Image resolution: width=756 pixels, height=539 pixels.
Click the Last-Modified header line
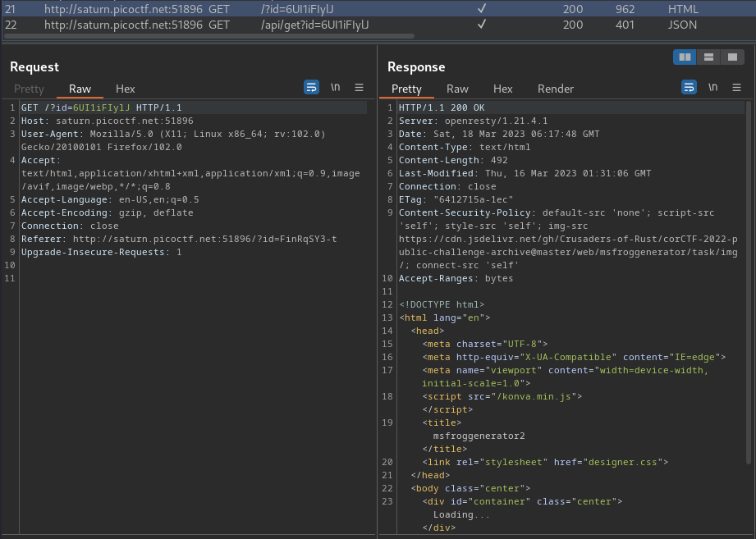click(525, 173)
